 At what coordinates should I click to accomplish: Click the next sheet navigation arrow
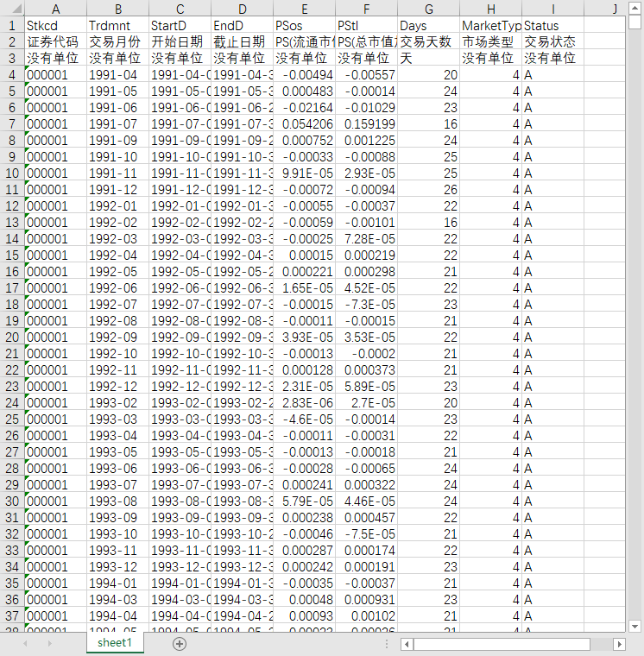50,643
